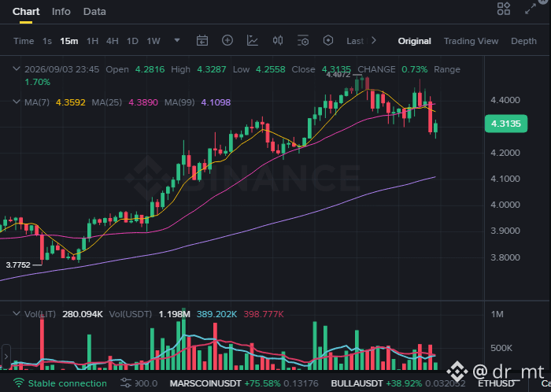Open the chart settings list icon
551x392 pixels.
(x=303, y=41)
